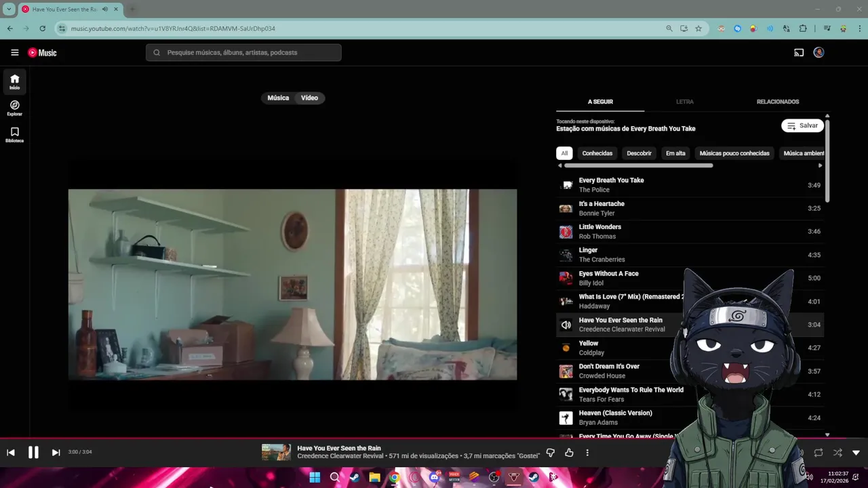Open Biblioteca in the sidebar

click(15, 134)
